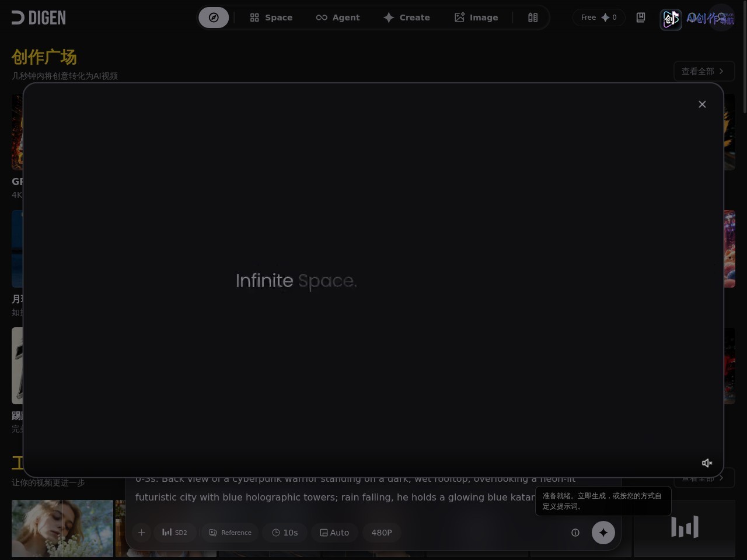Open the woman with flowers thumbnail

pyautogui.click(x=62, y=528)
